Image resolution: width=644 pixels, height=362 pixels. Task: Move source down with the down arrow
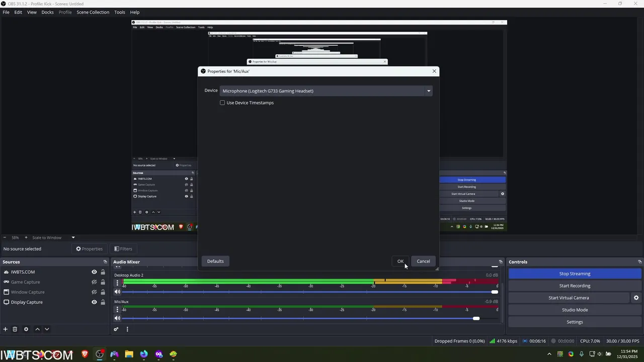pos(47,329)
